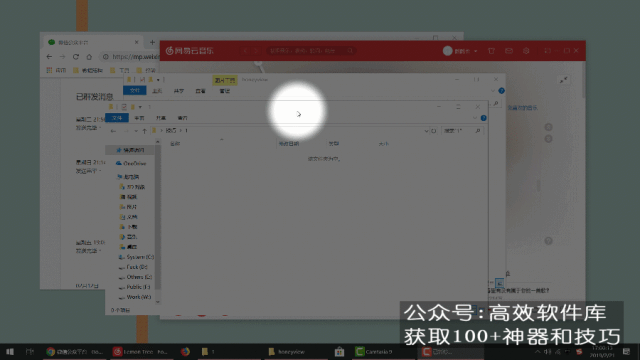Open Task View on the taskbar

click(29, 351)
